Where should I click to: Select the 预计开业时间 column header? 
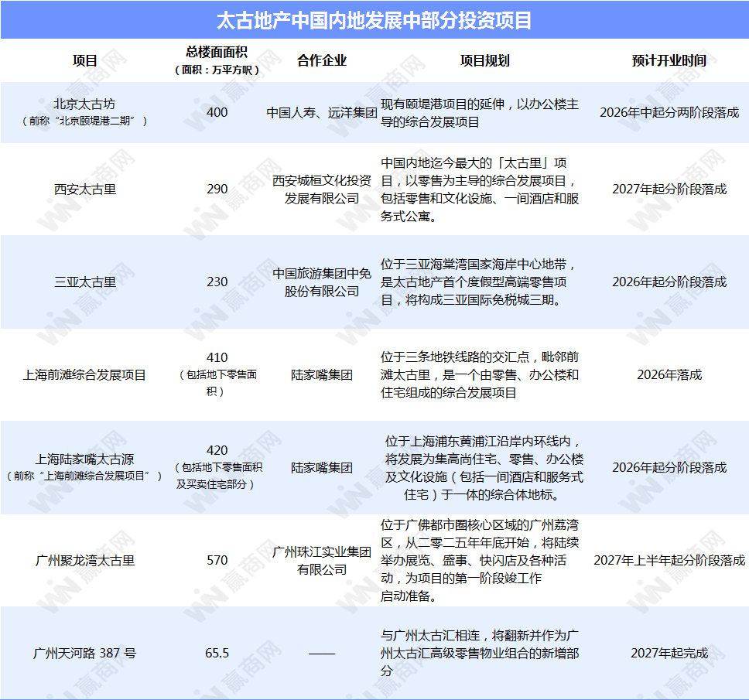[x=669, y=58]
